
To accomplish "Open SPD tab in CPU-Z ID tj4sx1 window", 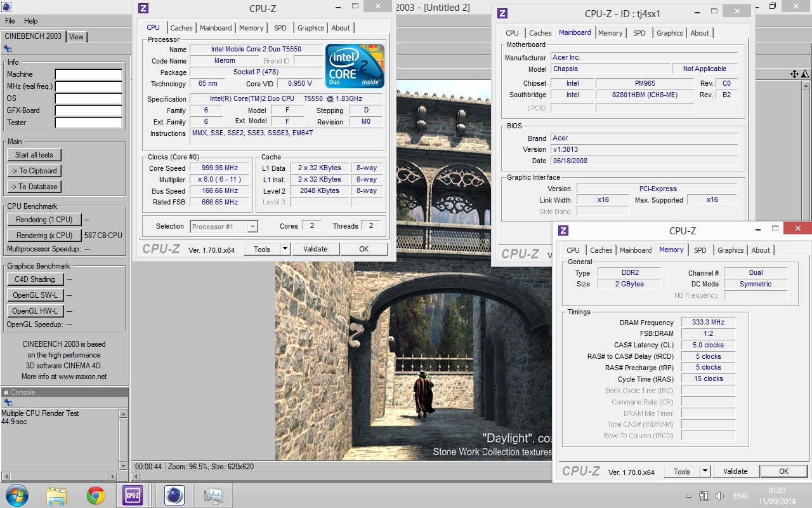I will tap(639, 33).
